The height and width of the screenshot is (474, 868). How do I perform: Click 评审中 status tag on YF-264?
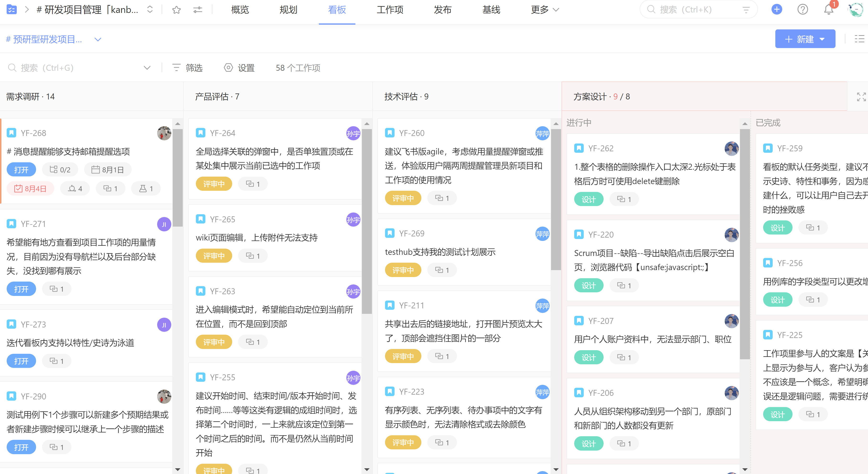[214, 184]
